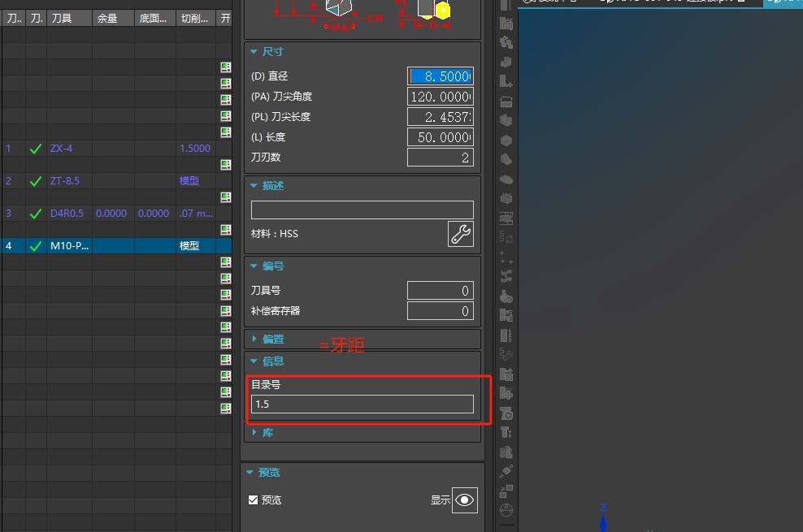The image size is (803, 532).
Task: Click the T-shape with plus icon
Action: point(506,413)
